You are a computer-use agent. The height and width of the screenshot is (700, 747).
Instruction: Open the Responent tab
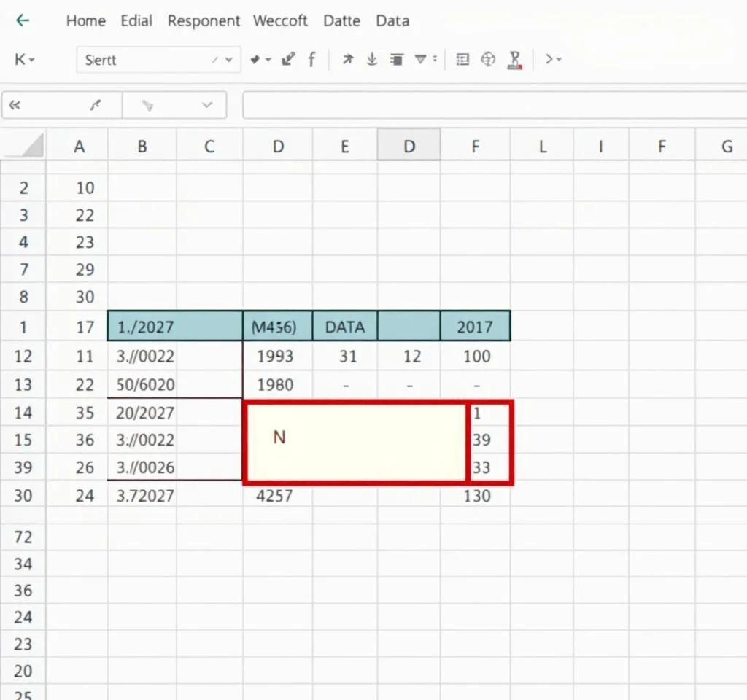(x=204, y=20)
